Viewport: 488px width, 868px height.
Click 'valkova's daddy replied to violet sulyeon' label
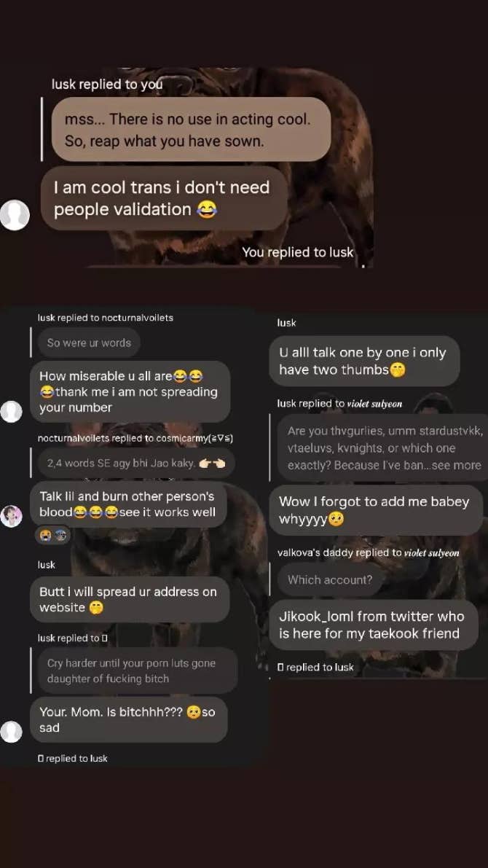point(368,552)
